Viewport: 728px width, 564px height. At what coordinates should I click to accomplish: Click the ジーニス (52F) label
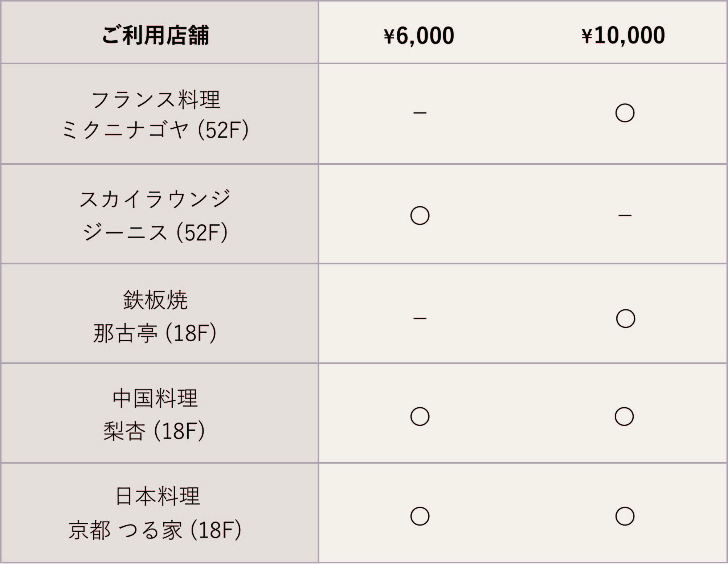pyautogui.click(x=155, y=232)
